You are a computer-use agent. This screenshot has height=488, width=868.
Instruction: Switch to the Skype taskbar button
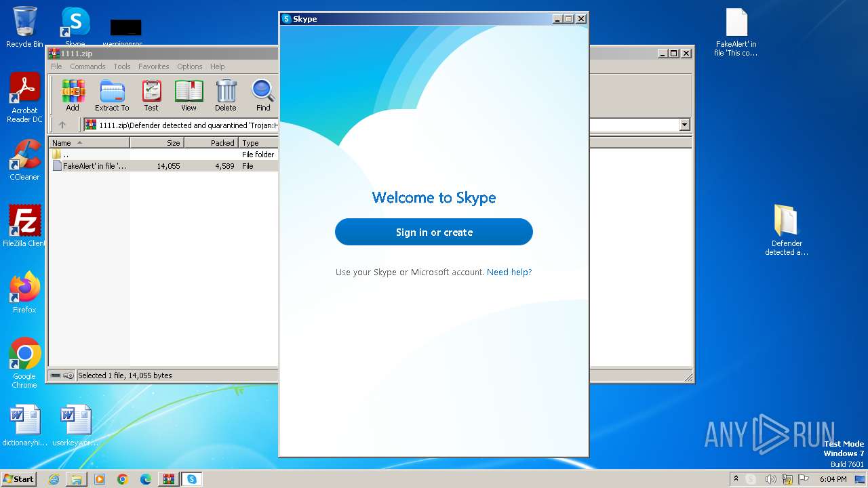coord(192,479)
